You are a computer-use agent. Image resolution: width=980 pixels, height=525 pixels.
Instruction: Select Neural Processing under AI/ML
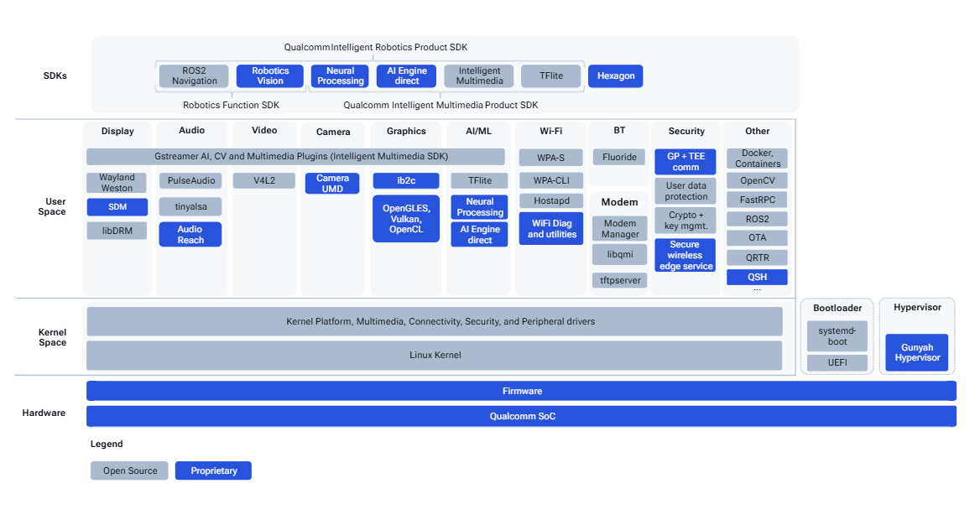click(x=479, y=207)
